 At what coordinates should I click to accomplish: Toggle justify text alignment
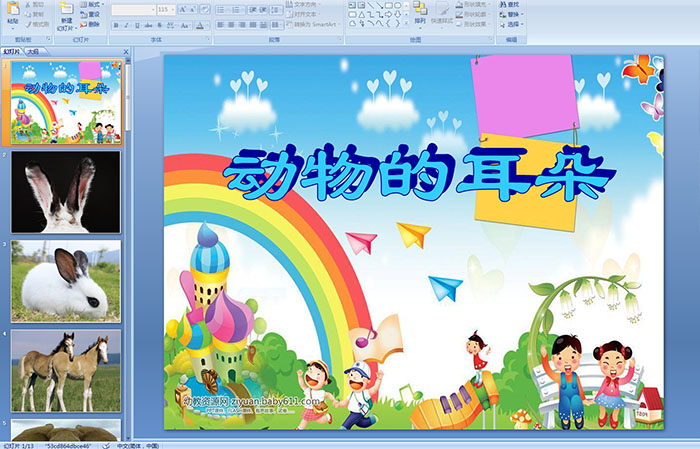(x=253, y=25)
